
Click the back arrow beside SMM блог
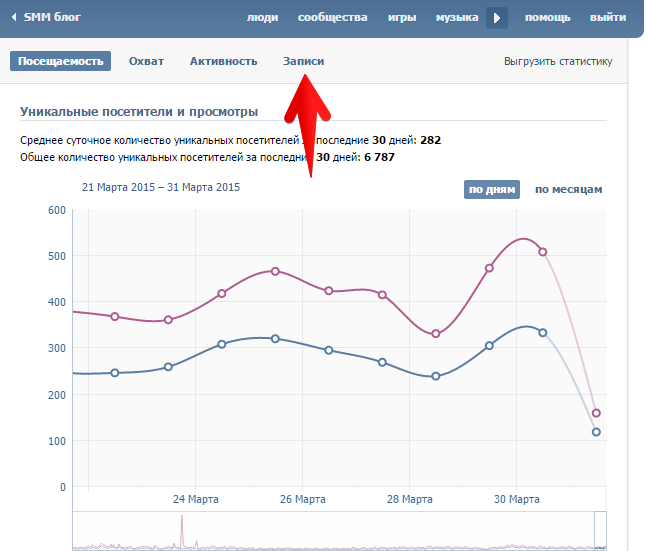(14, 17)
